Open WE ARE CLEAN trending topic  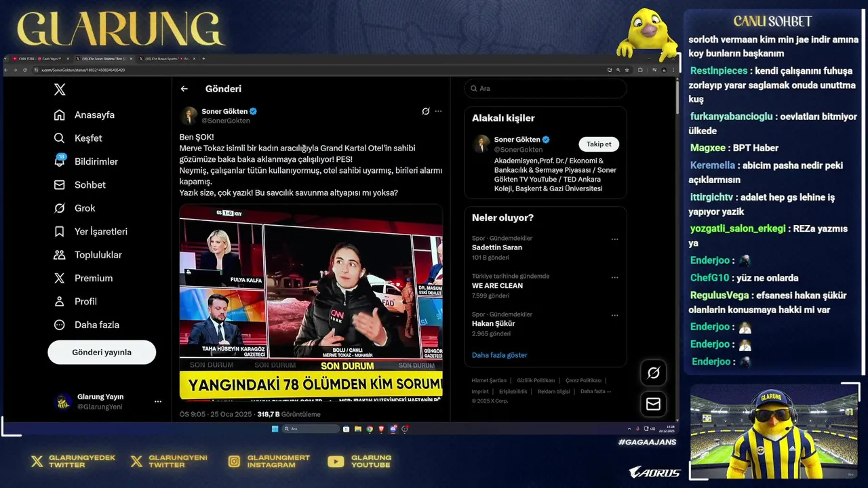point(497,285)
